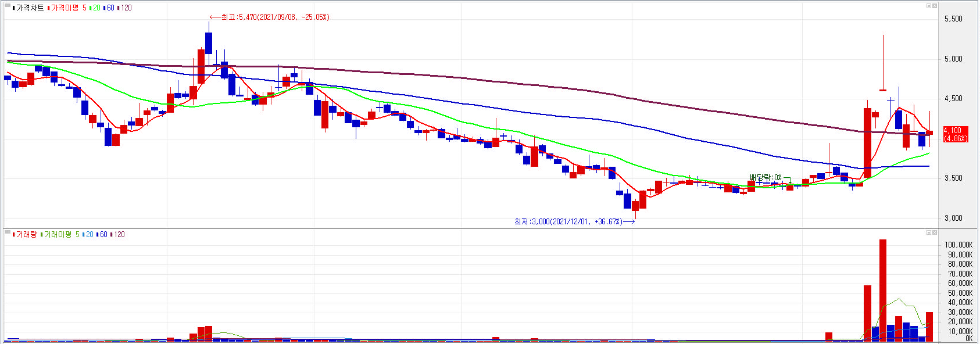Viewport: 980px width, 344px height.
Task: Click the 4,500 price axis label
Action: 953,99
